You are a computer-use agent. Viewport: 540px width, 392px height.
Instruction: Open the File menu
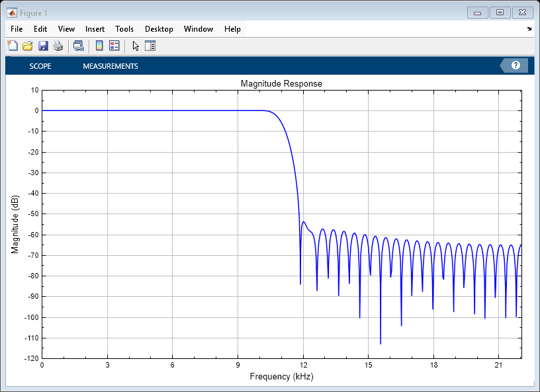tap(17, 29)
